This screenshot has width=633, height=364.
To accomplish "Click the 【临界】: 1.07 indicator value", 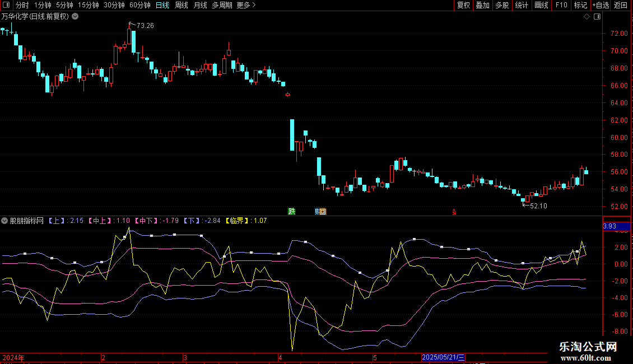I will (246, 221).
